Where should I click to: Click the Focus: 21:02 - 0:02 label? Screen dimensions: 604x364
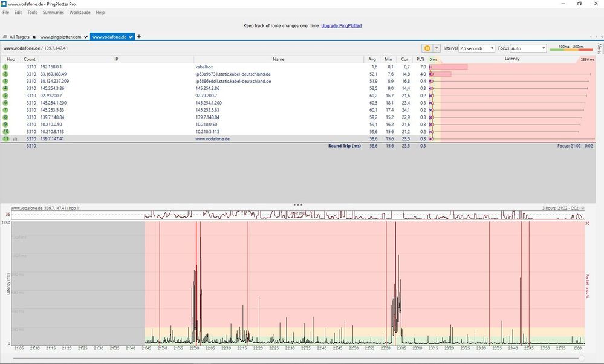575,146
